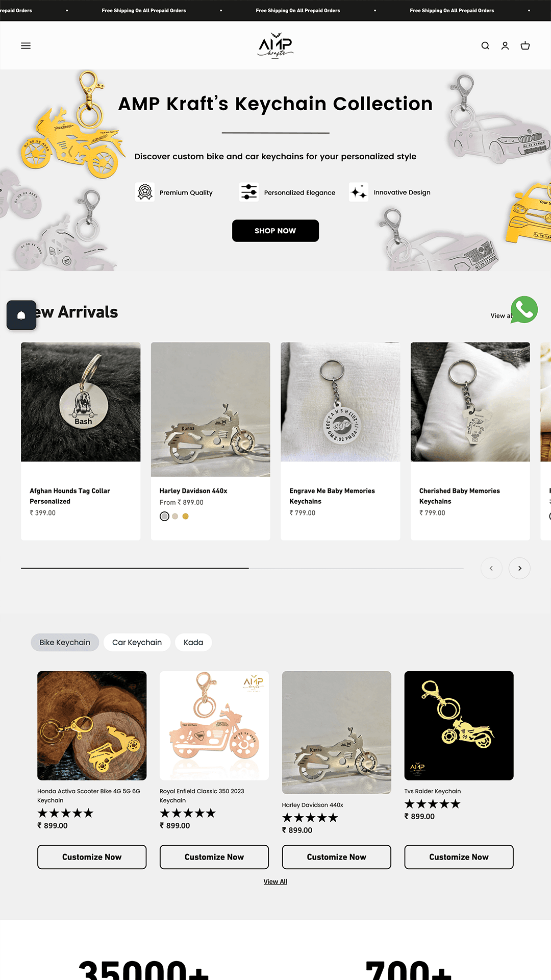Click the search icon
Screen dimensions: 551x980
pyautogui.click(x=485, y=45)
